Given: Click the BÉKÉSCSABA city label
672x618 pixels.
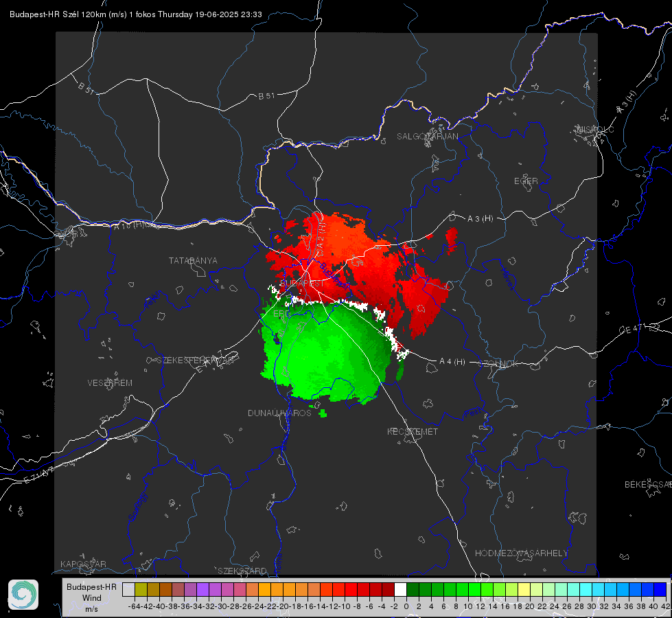Looking at the screenshot, I should tap(648, 485).
